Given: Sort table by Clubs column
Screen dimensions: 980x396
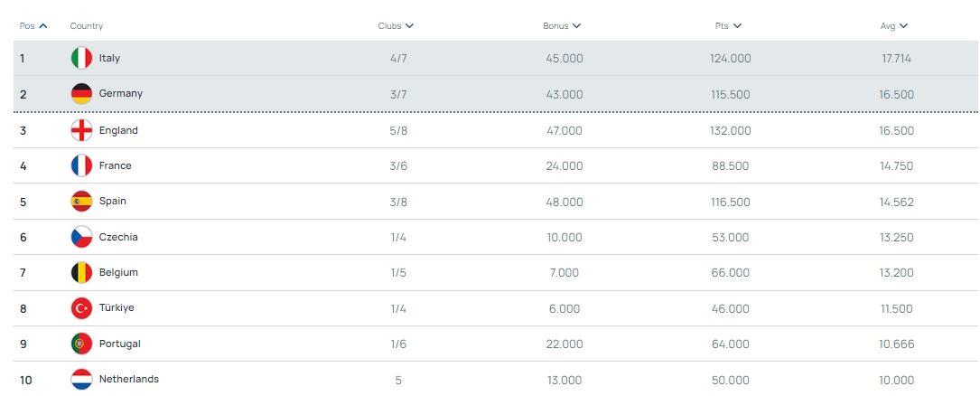Looking at the screenshot, I should click(x=396, y=26).
